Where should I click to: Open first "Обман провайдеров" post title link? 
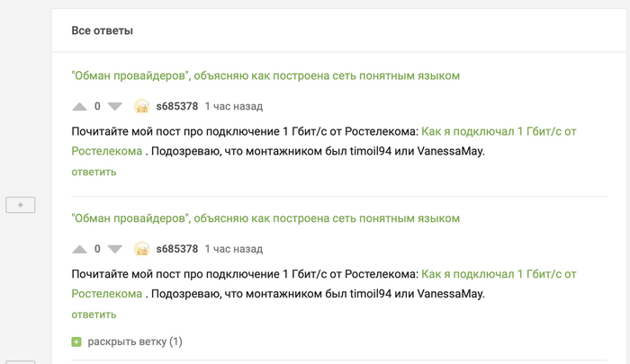click(265, 75)
